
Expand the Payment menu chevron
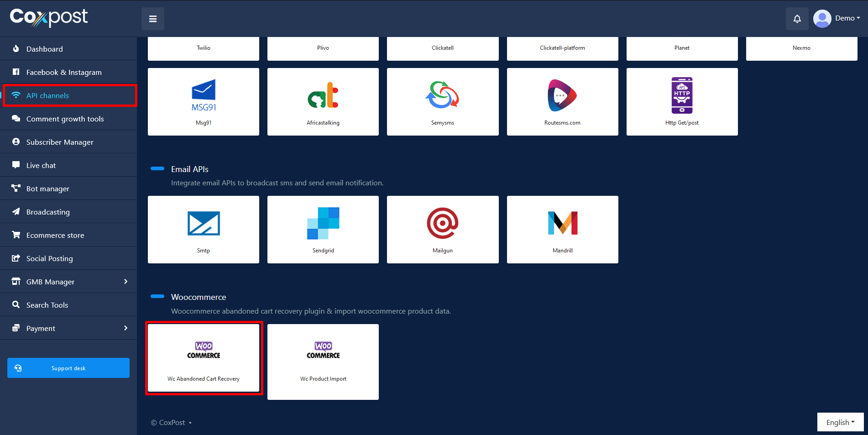pos(125,328)
